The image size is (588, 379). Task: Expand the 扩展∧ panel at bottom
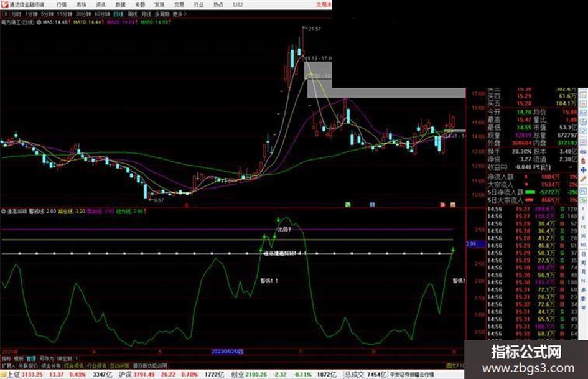click(x=8, y=365)
